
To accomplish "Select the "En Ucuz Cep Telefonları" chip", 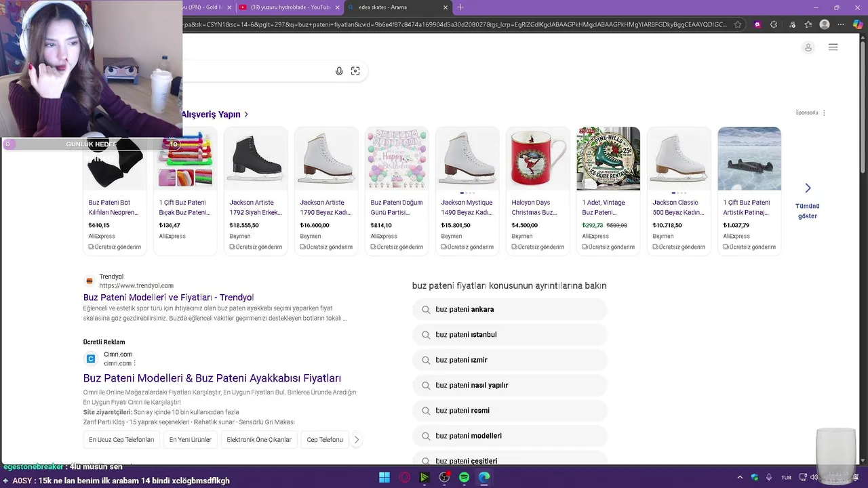I will pyautogui.click(x=121, y=440).
